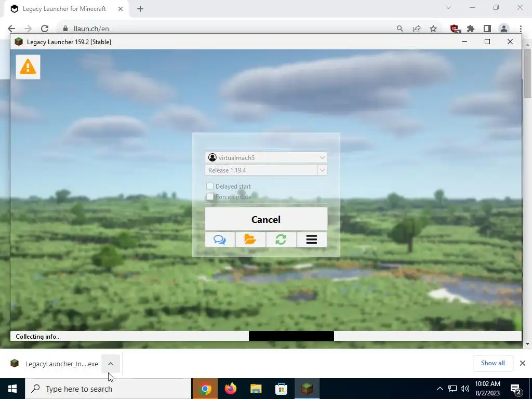Launch Firefox from the taskbar
Viewport: 532px width, 399px height.
[230, 389]
